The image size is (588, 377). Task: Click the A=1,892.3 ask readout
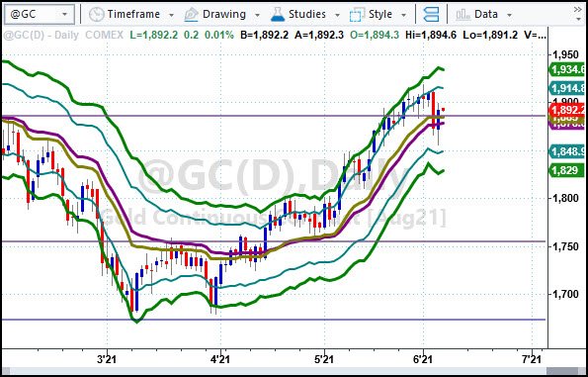point(319,36)
